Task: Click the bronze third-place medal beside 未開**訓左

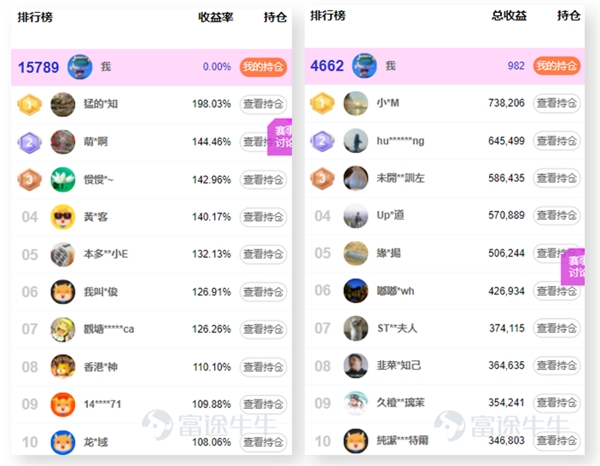Action: pos(322,178)
